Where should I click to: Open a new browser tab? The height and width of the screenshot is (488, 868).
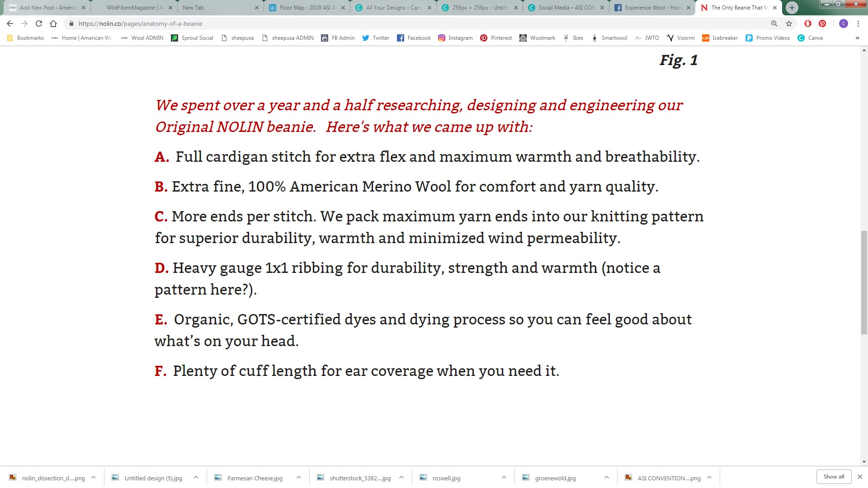coord(792,8)
